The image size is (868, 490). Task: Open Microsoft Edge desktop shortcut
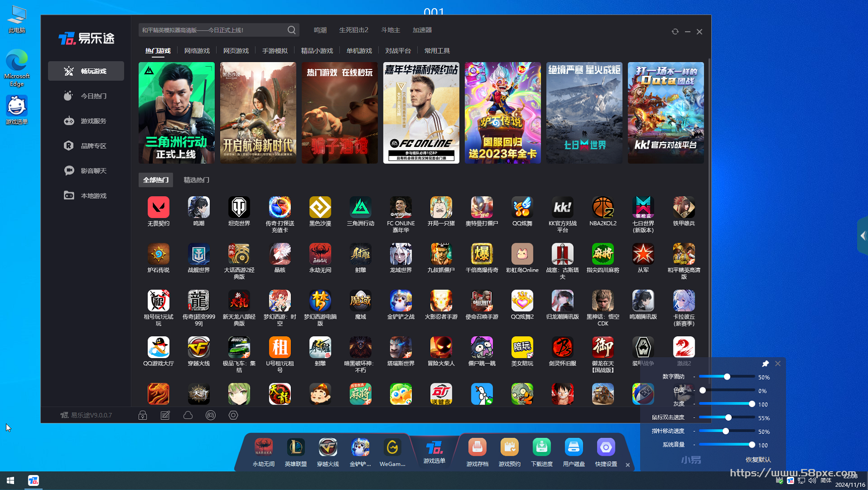click(x=17, y=68)
